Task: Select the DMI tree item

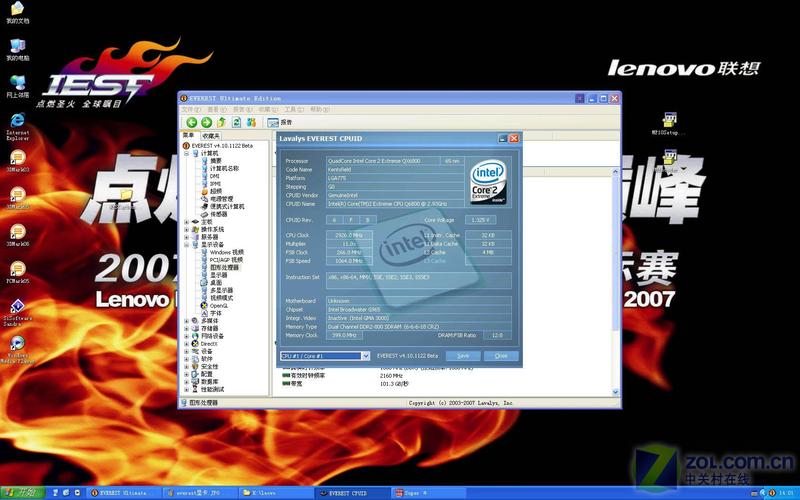Action: [x=214, y=176]
